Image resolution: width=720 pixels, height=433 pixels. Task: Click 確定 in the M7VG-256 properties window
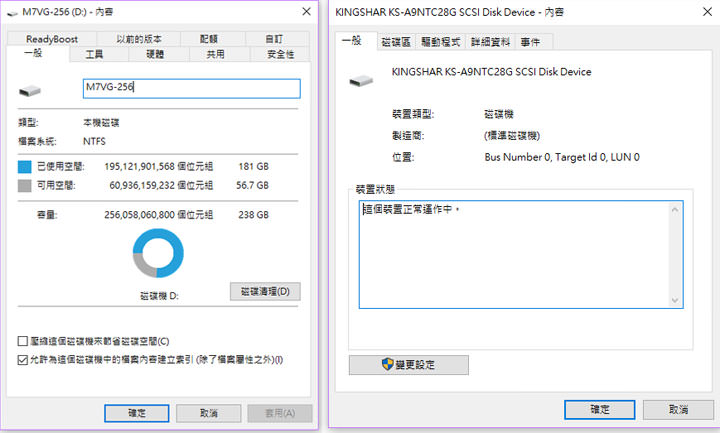137,413
